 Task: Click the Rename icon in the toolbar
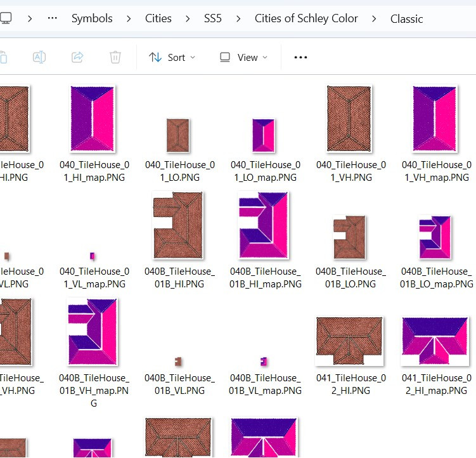[39, 57]
